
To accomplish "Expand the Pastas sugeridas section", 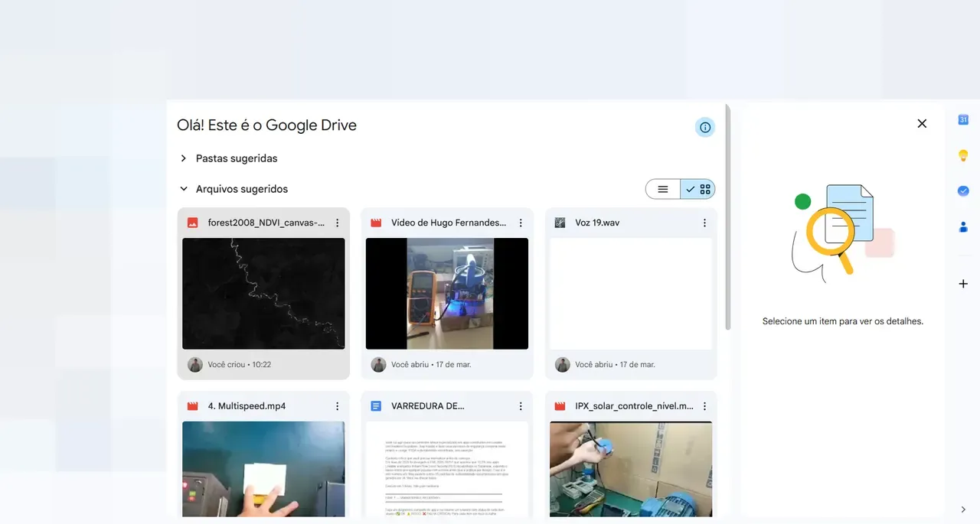I will 184,158.
